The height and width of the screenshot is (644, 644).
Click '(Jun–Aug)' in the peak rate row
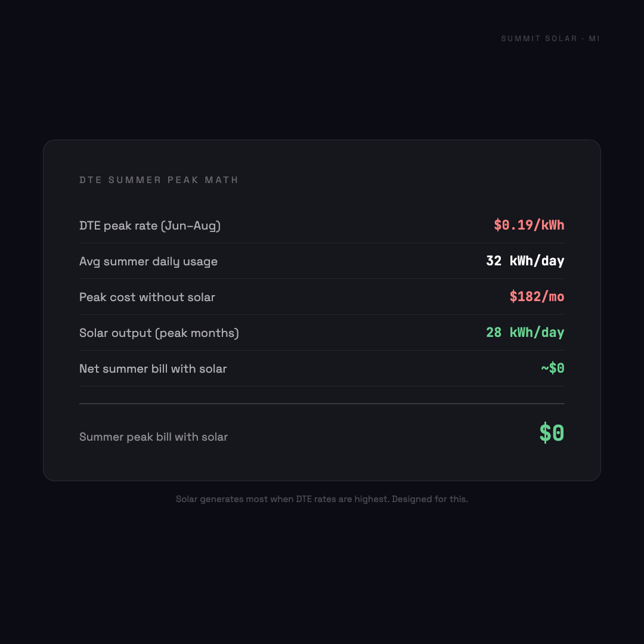[191, 226]
